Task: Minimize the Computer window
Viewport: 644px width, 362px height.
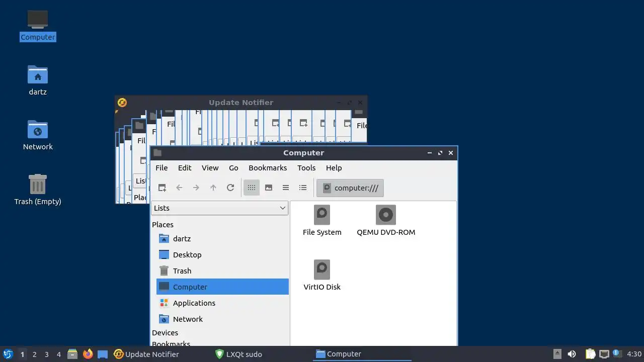Action: coord(429,153)
